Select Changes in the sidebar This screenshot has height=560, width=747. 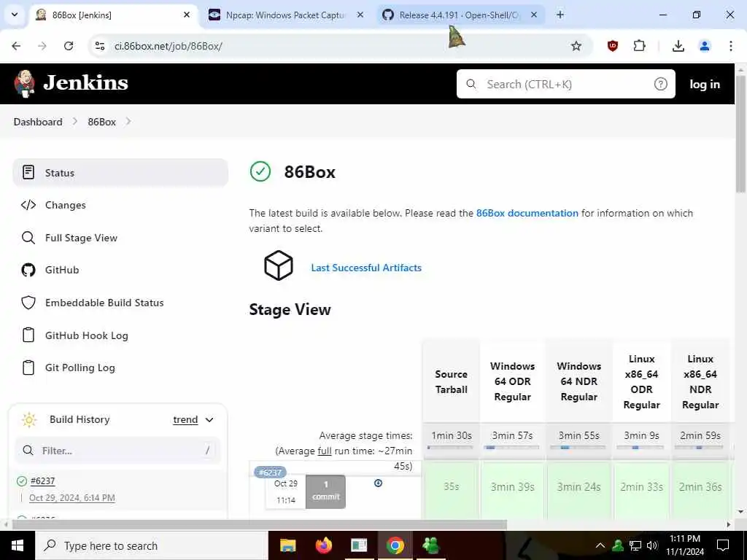120,205
